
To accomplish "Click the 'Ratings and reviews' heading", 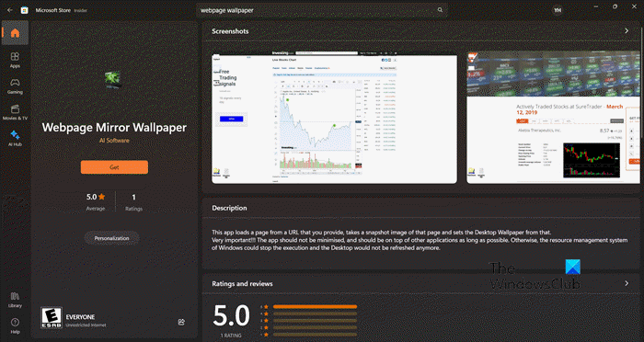I will click(x=242, y=284).
